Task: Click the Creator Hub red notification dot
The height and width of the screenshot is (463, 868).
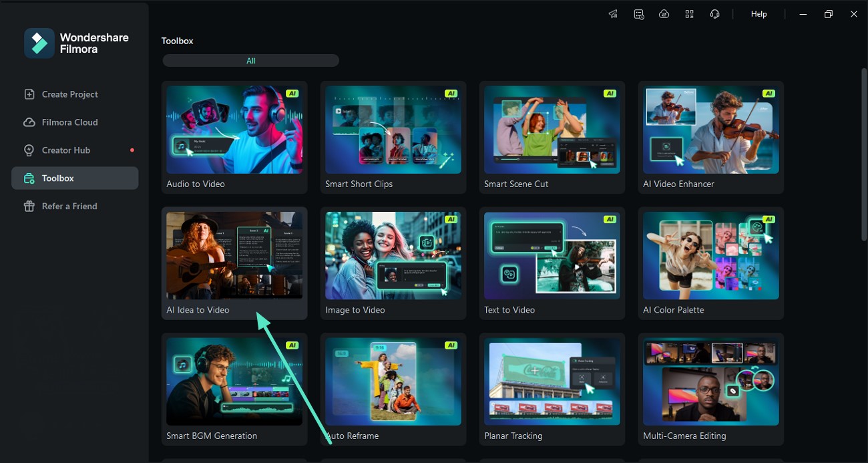Action: point(132,150)
